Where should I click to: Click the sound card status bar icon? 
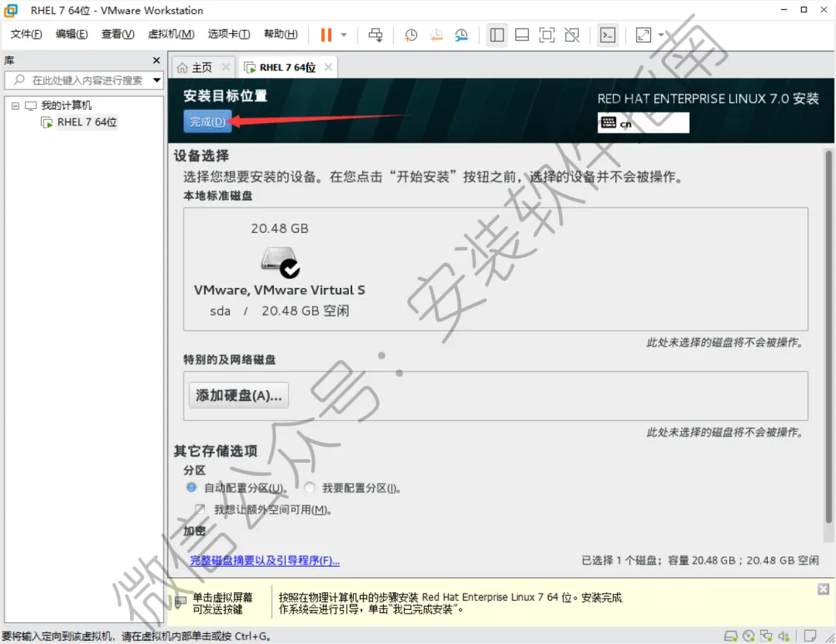pyautogui.click(x=783, y=636)
